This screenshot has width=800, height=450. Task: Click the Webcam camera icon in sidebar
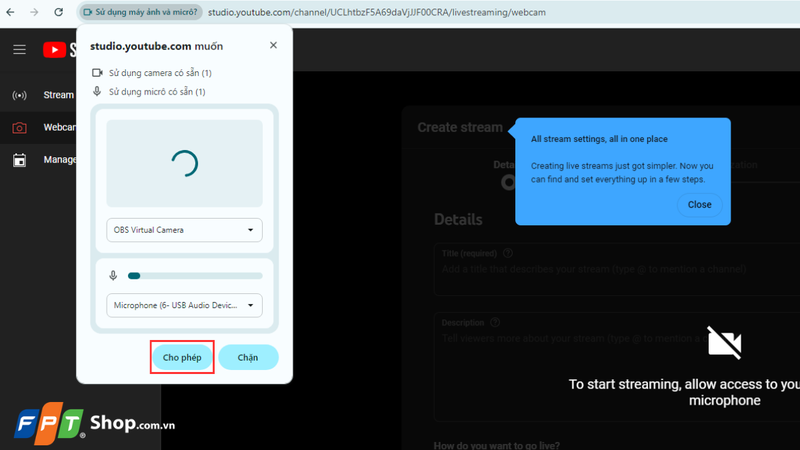pos(19,128)
